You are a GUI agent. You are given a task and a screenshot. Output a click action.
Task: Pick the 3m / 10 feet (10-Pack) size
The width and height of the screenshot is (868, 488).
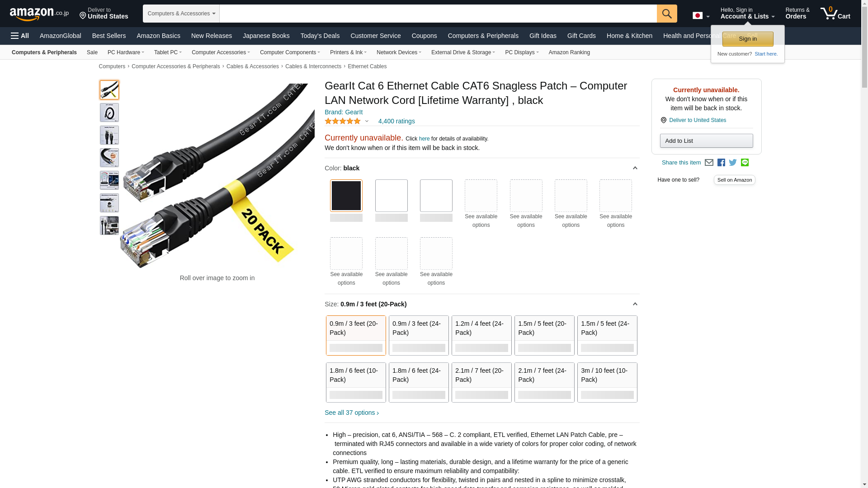[607, 382]
